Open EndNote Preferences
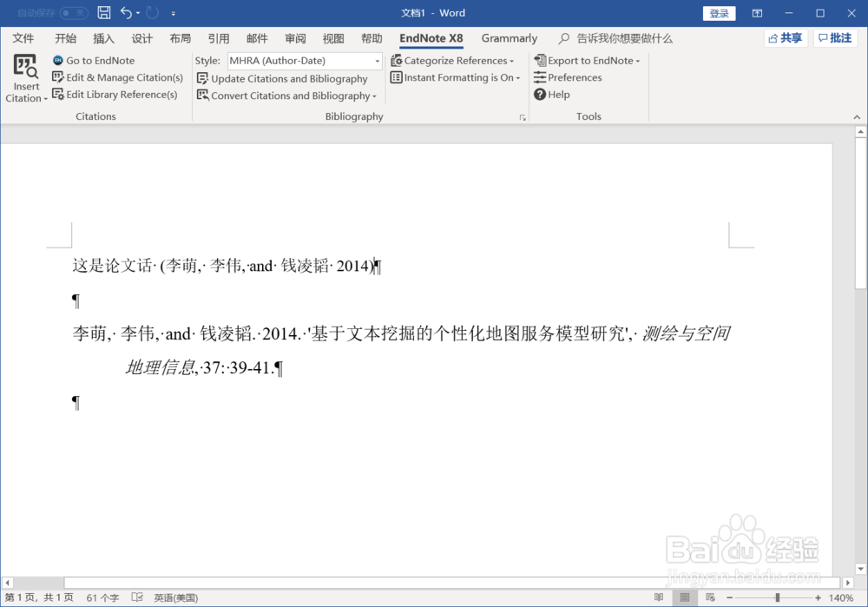Screen dimensions: 868x607 (568, 77)
